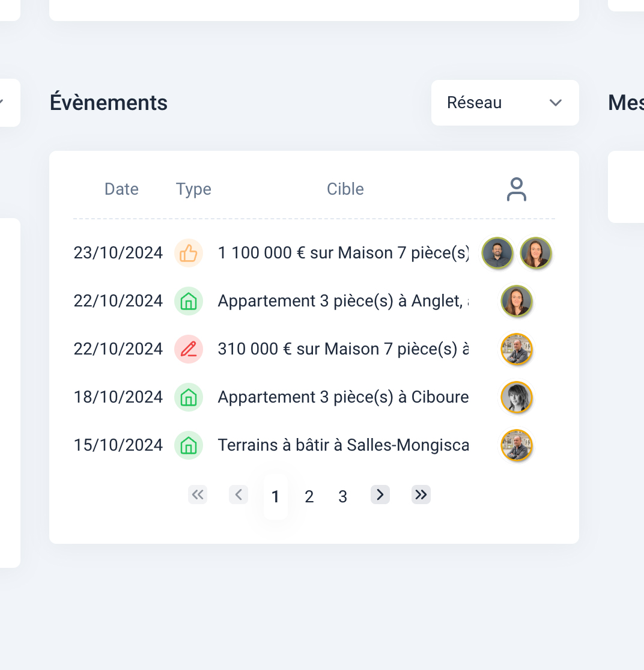Go to the next page of events

[380, 495]
